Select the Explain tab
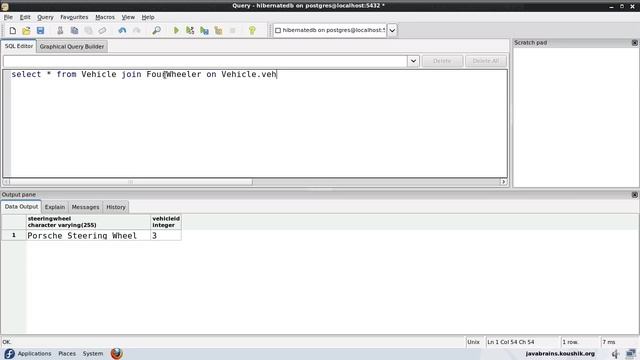The width and height of the screenshot is (640, 360). 55,207
